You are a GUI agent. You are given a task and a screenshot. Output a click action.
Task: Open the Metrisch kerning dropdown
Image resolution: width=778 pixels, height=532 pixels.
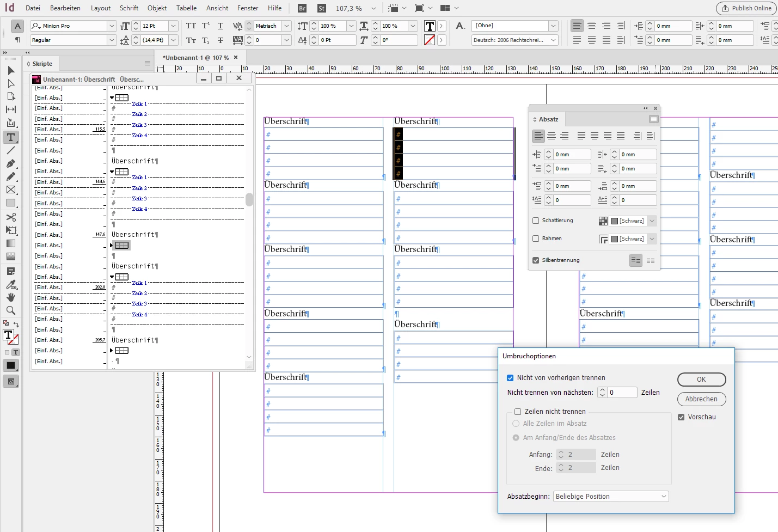[x=286, y=26]
